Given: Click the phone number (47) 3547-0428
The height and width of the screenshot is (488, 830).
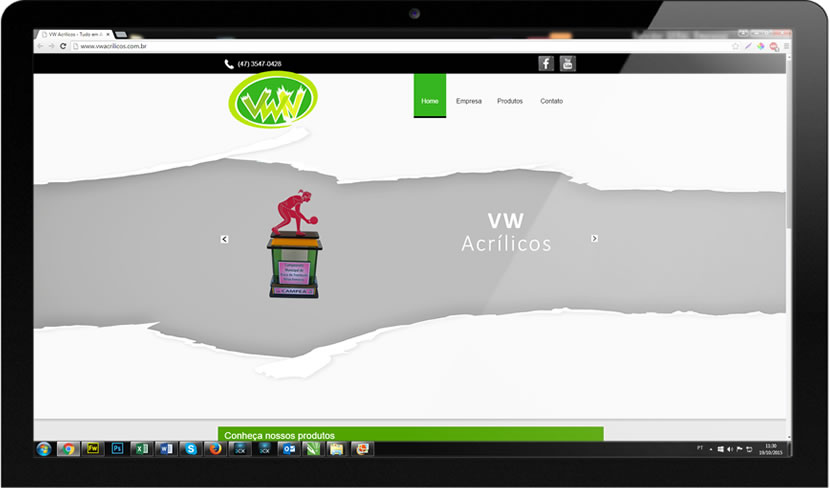Looking at the screenshot, I should pos(259,64).
